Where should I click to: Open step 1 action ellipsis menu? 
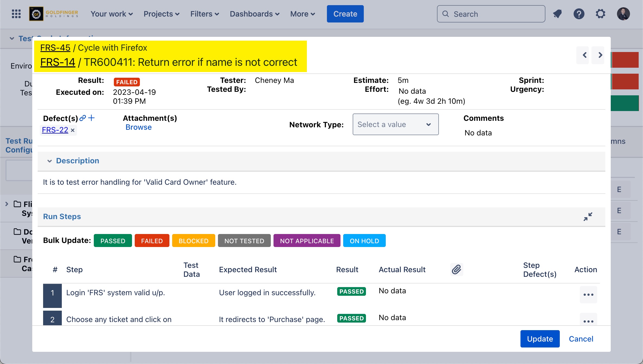pos(588,295)
